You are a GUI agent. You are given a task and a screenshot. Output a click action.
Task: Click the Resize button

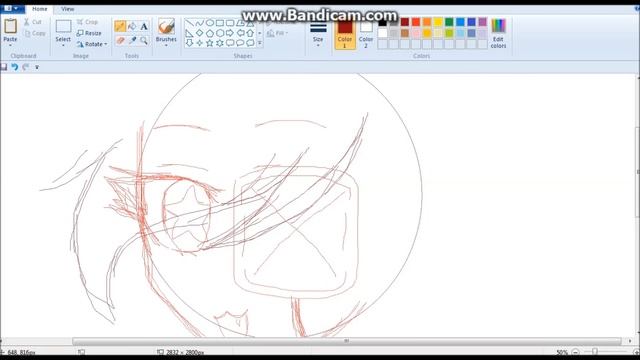tap(89, 33)
